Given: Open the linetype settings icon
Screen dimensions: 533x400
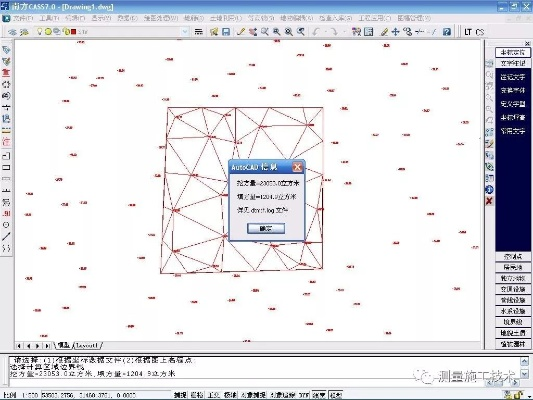Looking at the screenshot, I should point(199,32).
